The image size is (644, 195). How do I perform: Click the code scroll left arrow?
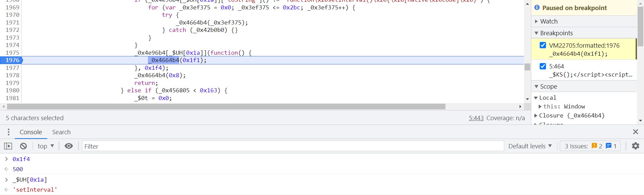tap(3, 106)
